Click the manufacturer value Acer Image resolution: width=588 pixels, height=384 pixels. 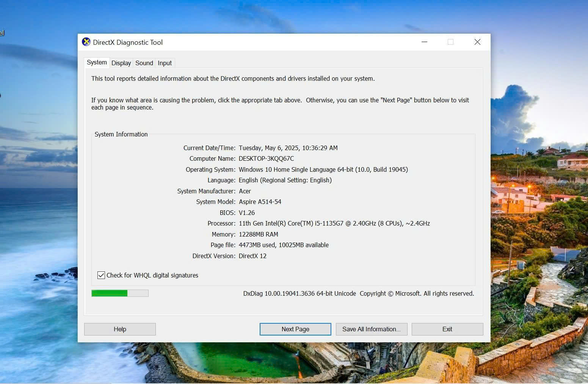coord(245,191)
